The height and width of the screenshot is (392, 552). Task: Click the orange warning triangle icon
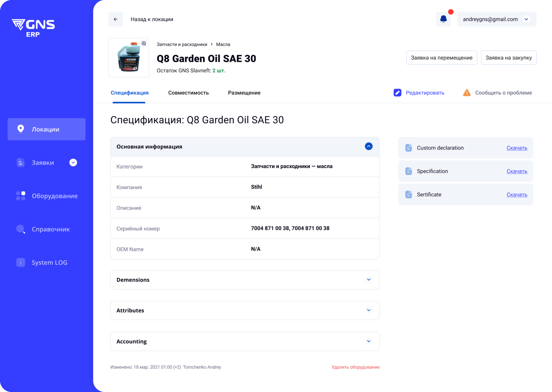click(x=467, y=93)
